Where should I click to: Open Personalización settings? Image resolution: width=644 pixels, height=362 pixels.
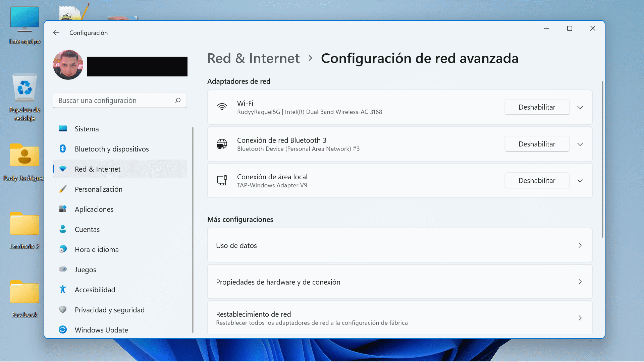[120, 189]
